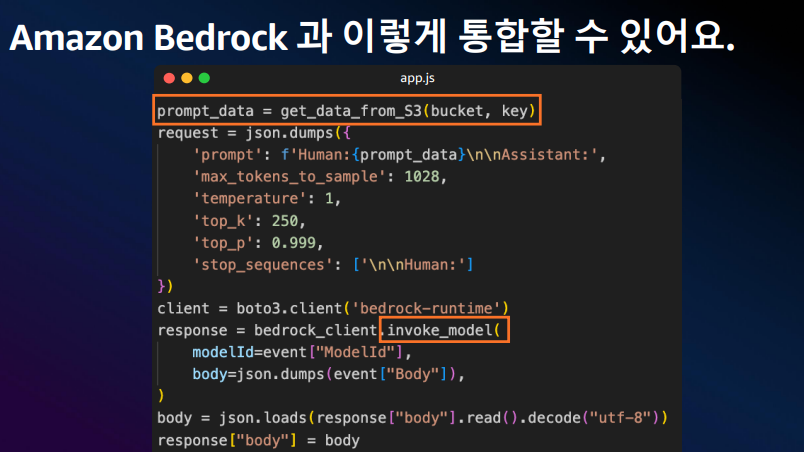This screenshot has height=452, width=804.
Task: Click the 'body=json.dumps(event["Body"]),' line
Action: (329, 374)
